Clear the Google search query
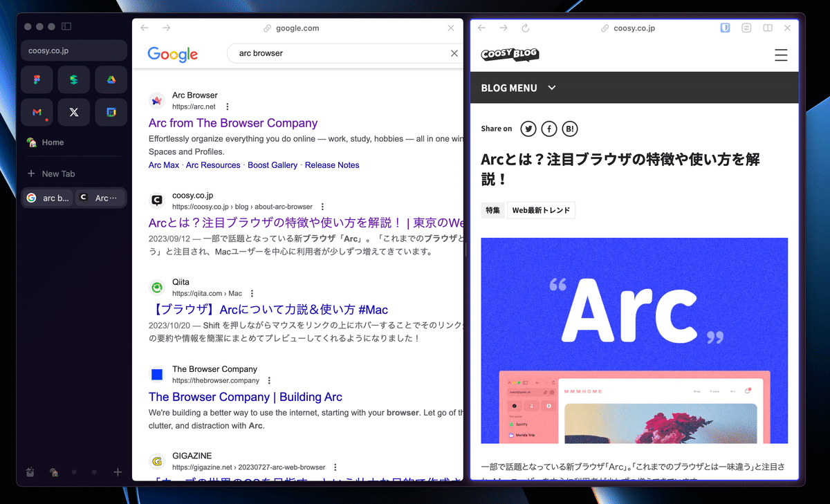830x504 pixels. tap(454, 53)
